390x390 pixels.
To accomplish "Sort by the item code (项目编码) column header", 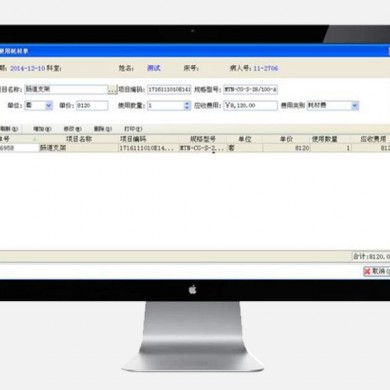I will [133, 139].
